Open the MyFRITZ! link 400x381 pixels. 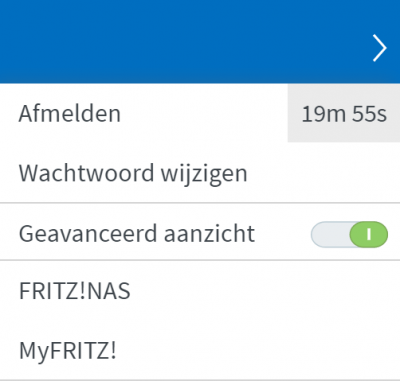tap(200, 350)
